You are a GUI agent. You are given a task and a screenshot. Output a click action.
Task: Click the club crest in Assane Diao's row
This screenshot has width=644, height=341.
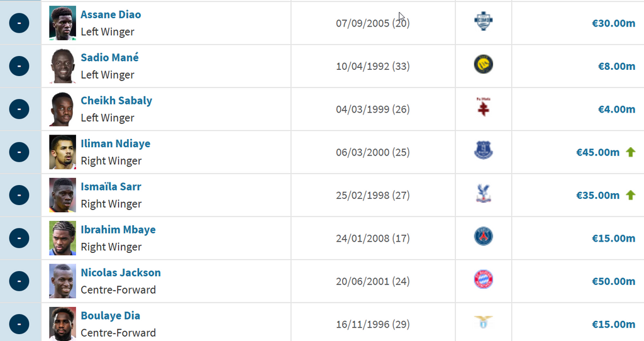pyautogui.click(x=483, y=22)
